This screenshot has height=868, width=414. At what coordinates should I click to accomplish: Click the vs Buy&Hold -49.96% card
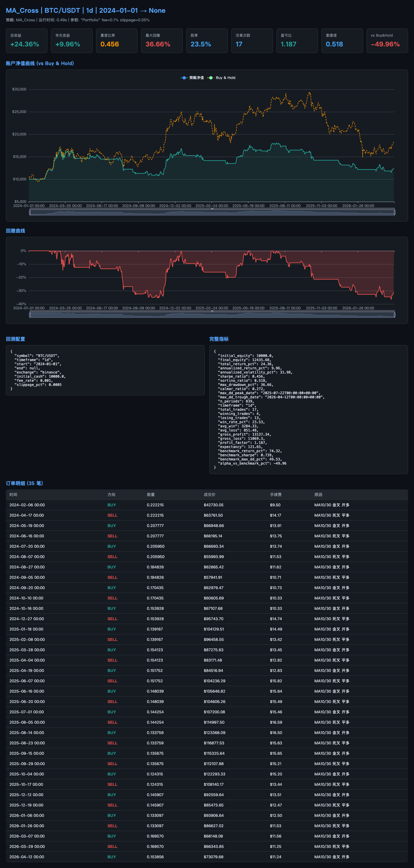(x=387, y=41)
